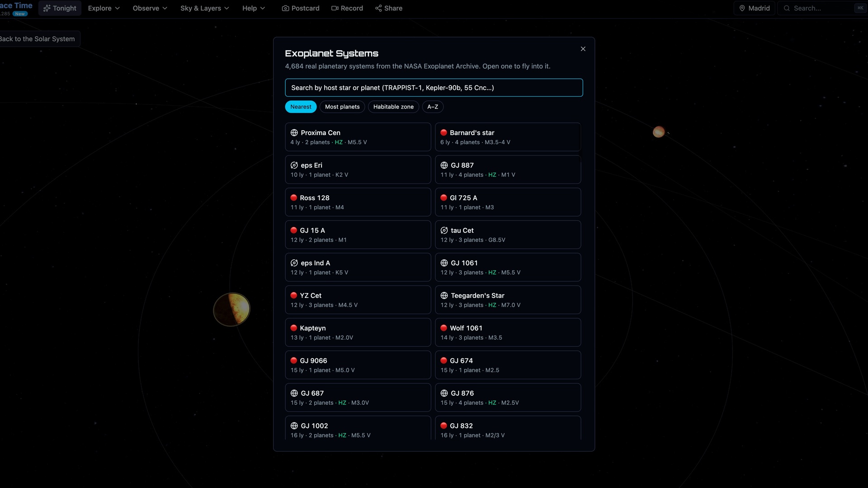Viewport: 868px width, 488px height.
Task: Click the red star icon for GJ 674
Action: (444, 360)
